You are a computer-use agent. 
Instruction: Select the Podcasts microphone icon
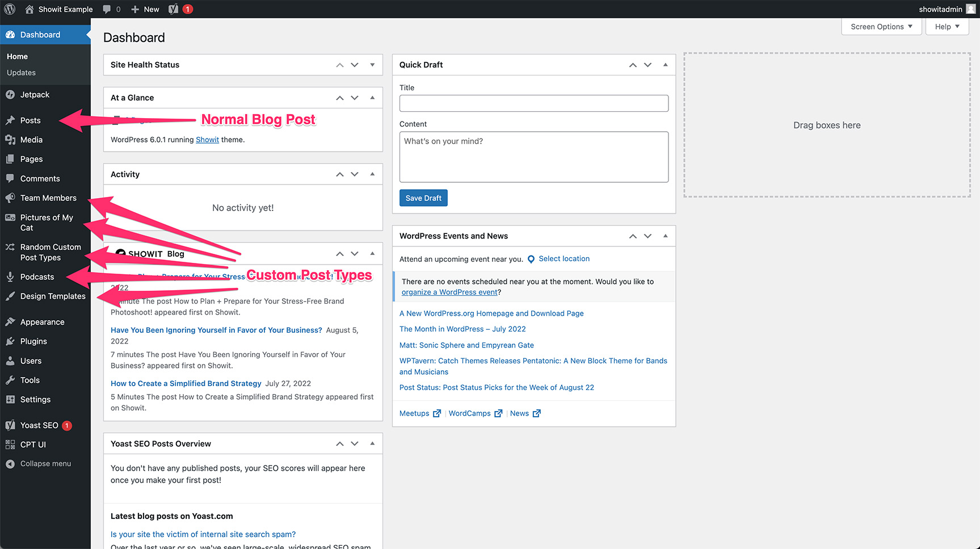10,276
